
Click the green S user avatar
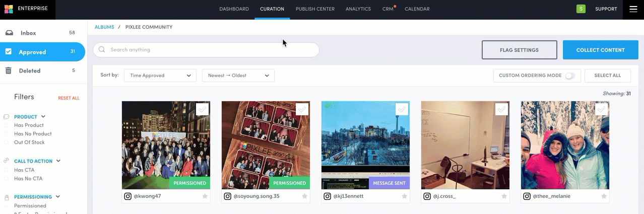[x=581, y=9]
